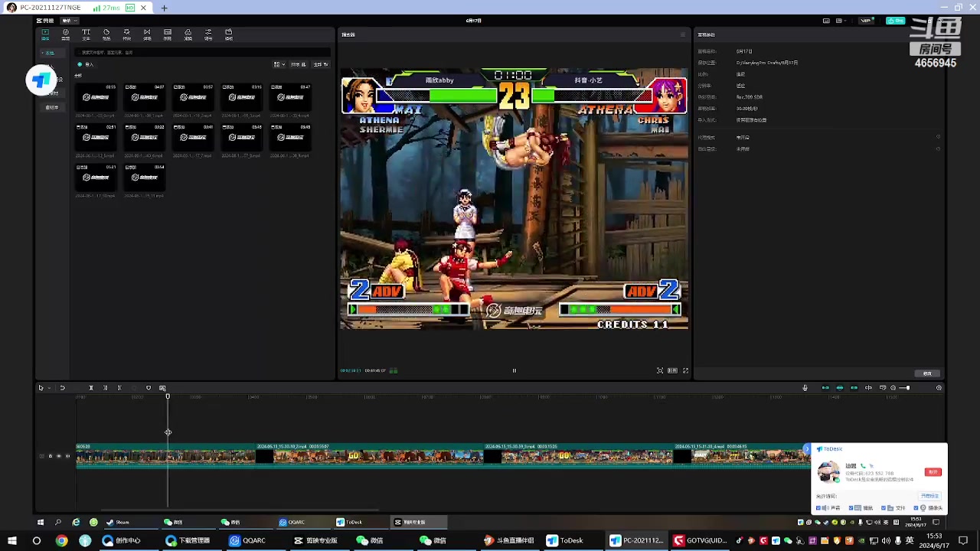This screenshot has height=551, width=980.
Task: Select the media clip lasting 02:55
Action: point(96,98)
